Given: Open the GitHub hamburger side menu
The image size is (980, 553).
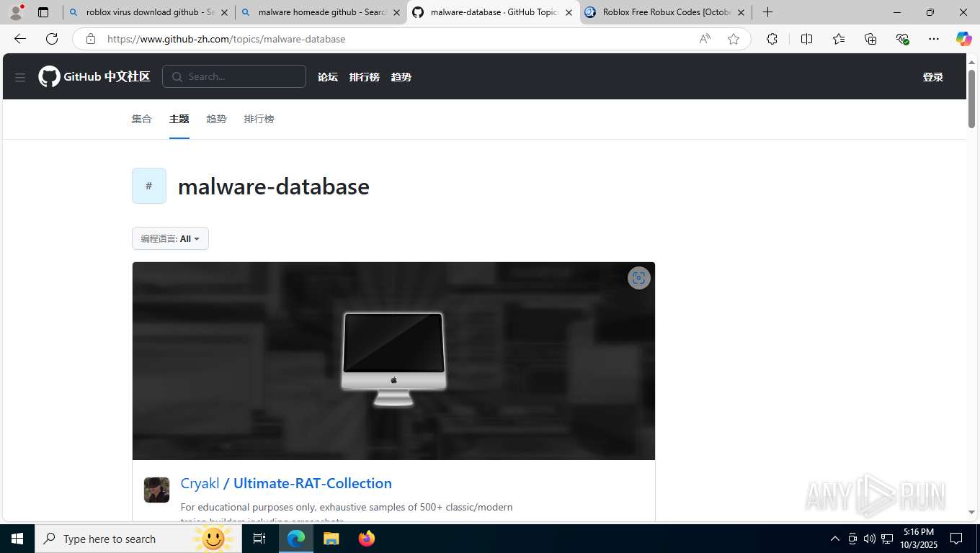Looking at the screenshot, I should click(20, 77).
